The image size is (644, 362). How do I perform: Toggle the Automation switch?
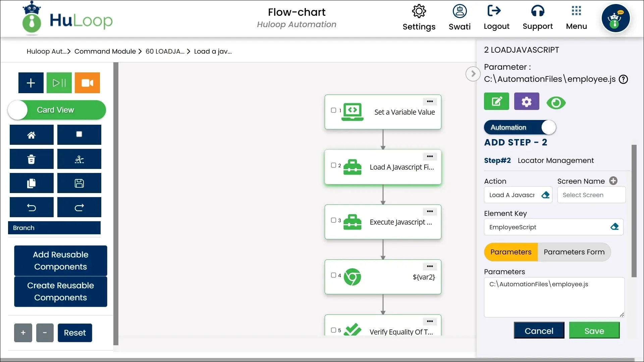click(x=520, y=127)
